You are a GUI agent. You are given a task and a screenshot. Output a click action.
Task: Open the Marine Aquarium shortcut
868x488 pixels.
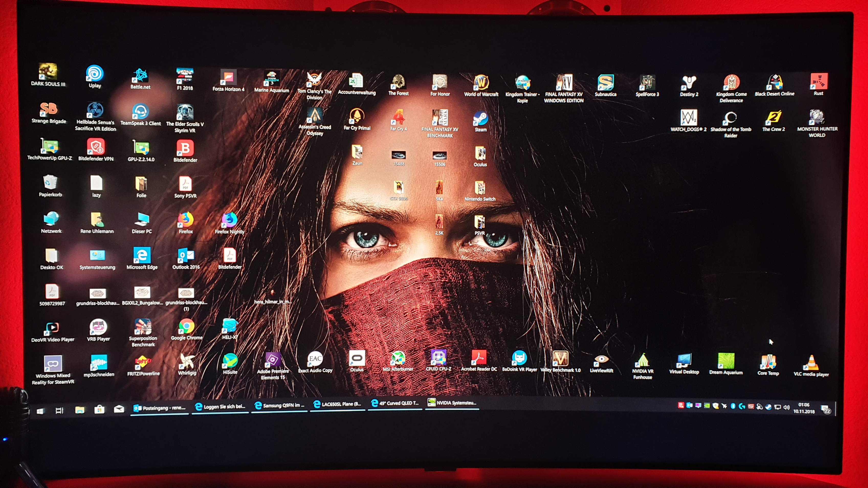[272, 82]
